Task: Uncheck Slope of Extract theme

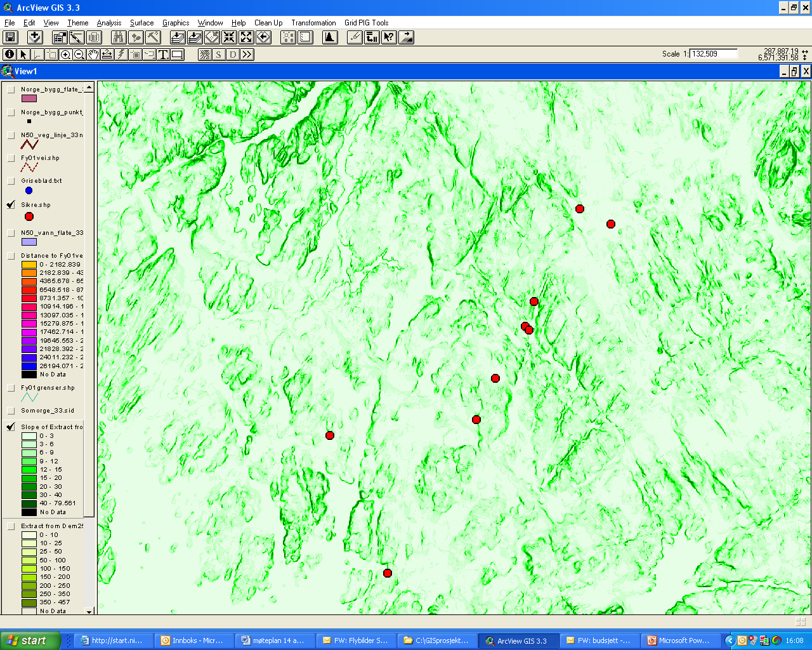Action: 11,427
